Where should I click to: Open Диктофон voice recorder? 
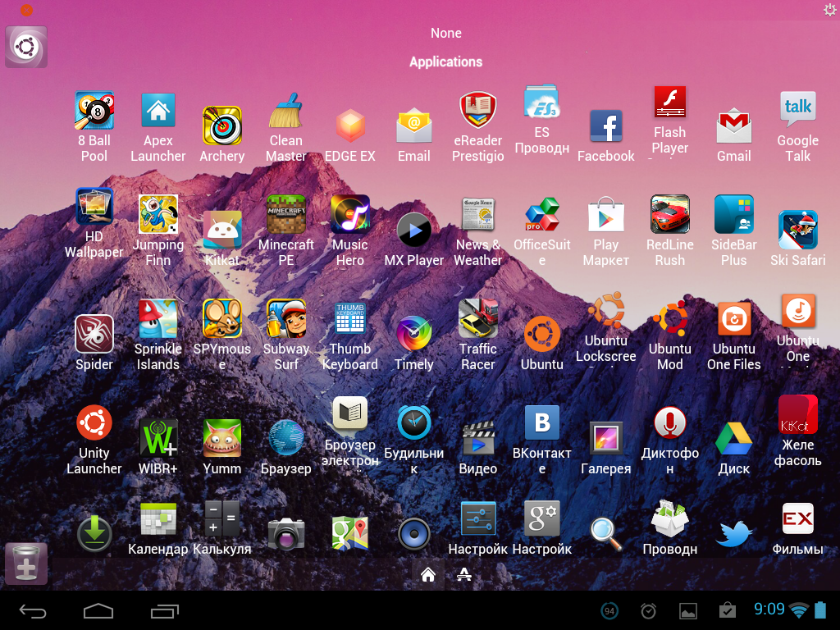pos(669,422)
